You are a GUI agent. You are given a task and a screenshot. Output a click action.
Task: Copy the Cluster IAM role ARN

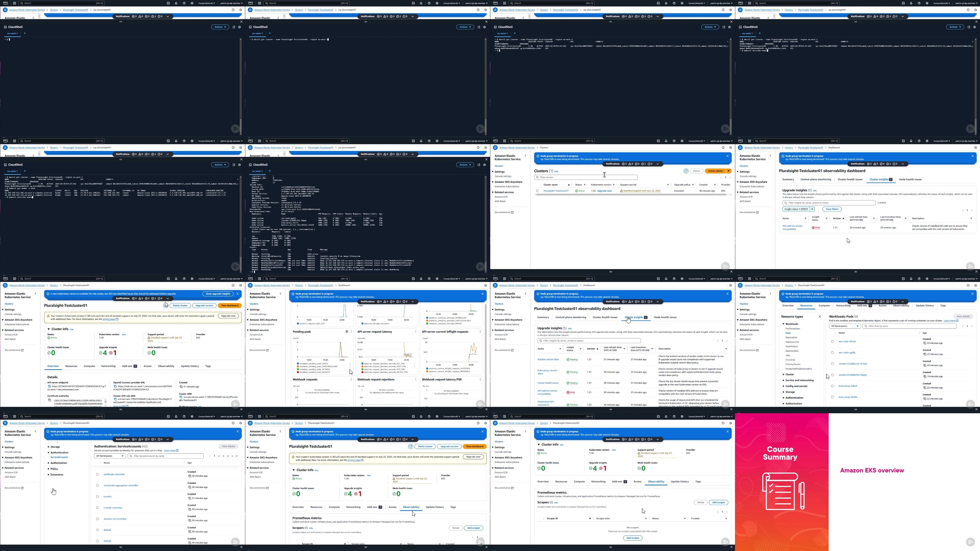click(x=115, y=399)
